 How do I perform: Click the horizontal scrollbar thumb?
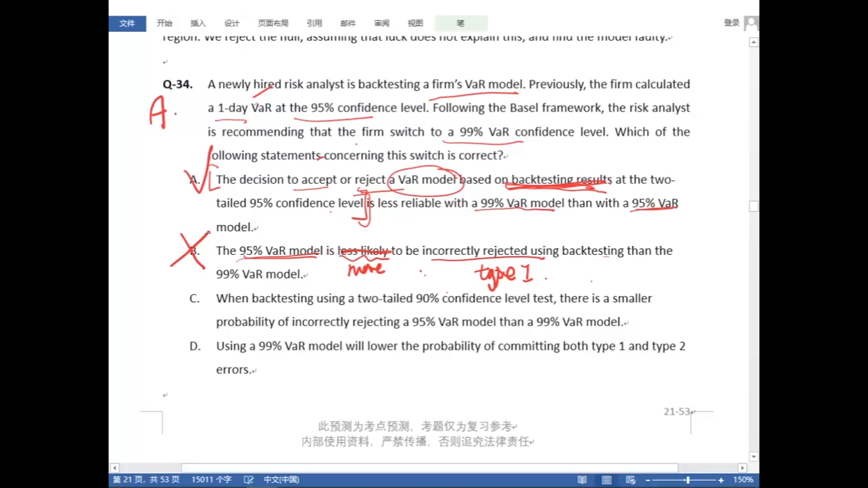click(x=429, y=468)
